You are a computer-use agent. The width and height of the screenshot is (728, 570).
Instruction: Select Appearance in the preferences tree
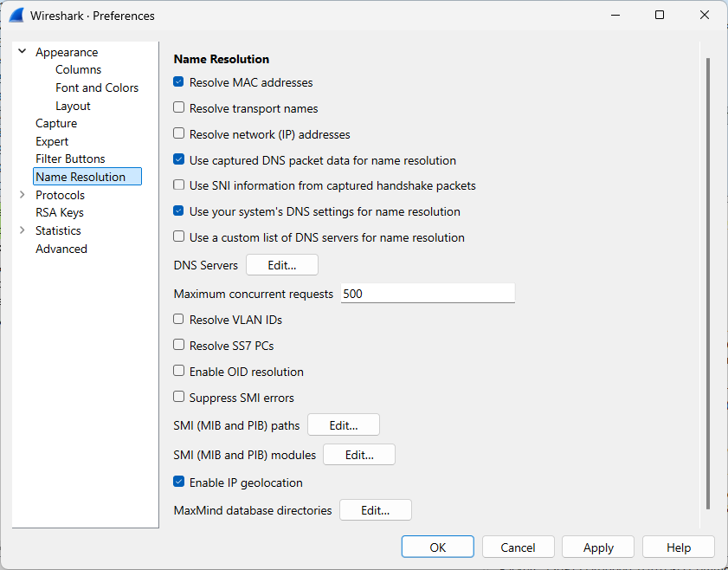pos(67,52)
